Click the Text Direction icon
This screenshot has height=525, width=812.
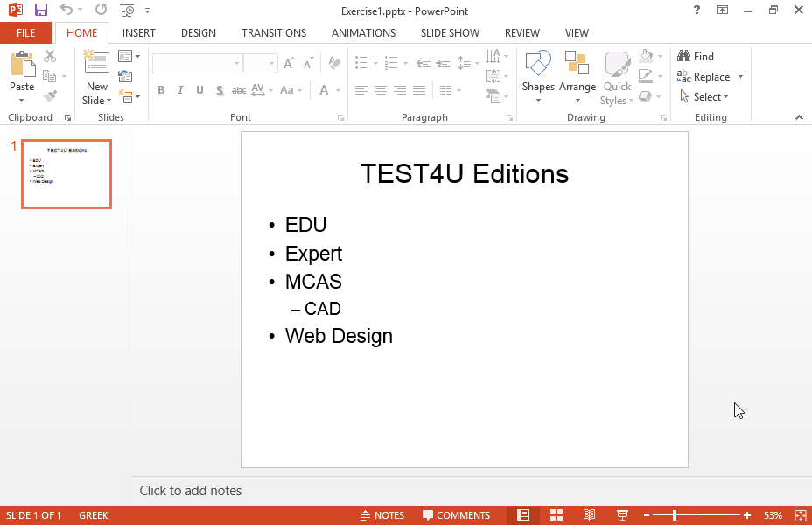point(493,56)
